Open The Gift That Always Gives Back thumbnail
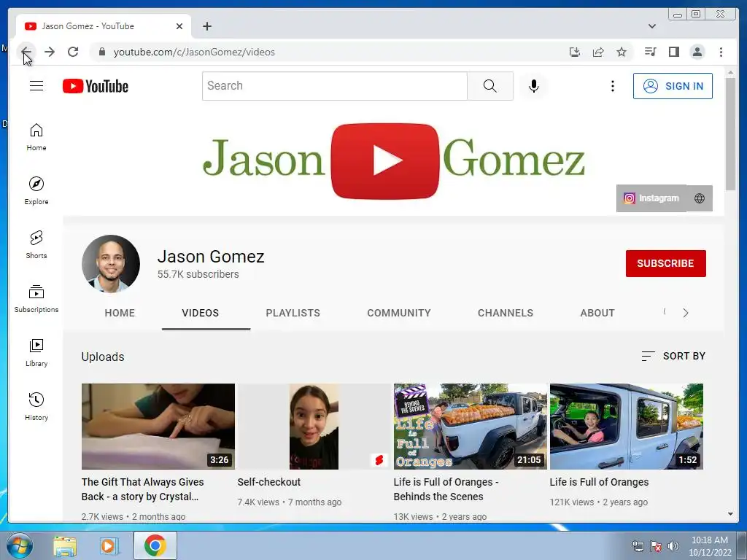Screen dimensions: 747x560 (x=158, y=426)
